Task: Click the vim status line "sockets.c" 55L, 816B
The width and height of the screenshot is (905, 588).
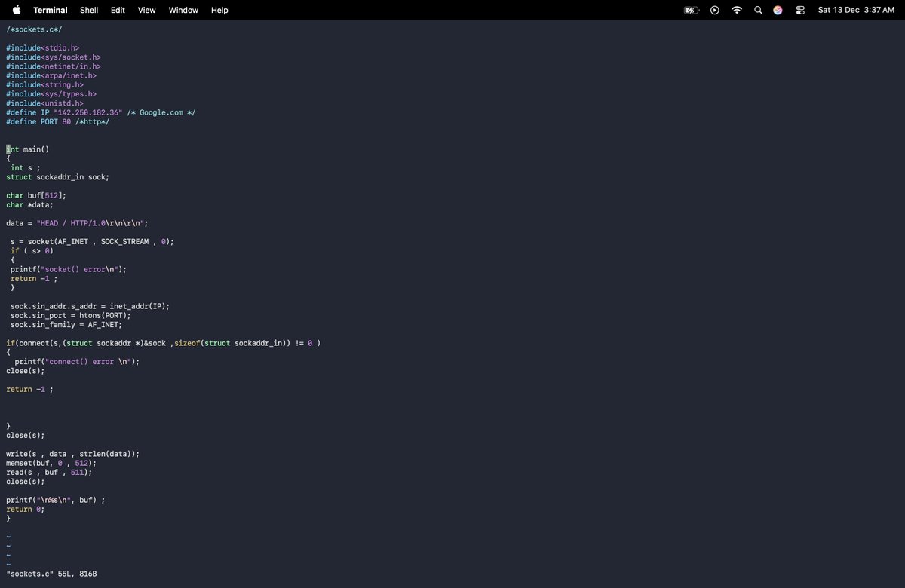Action: pyautogui.click(x=51, y=574)
